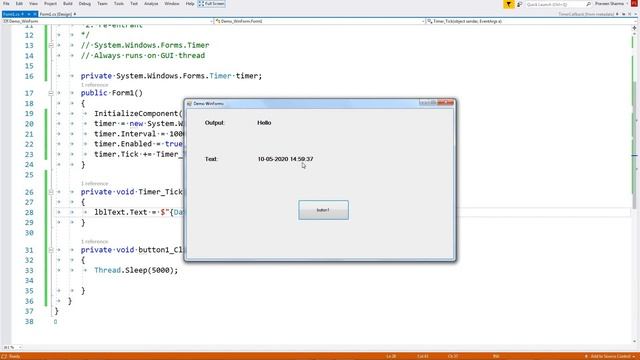Collapse the Timer_Tick method at line 26
The width and height of the screenshot is (640, 360).
pos(51,192)
